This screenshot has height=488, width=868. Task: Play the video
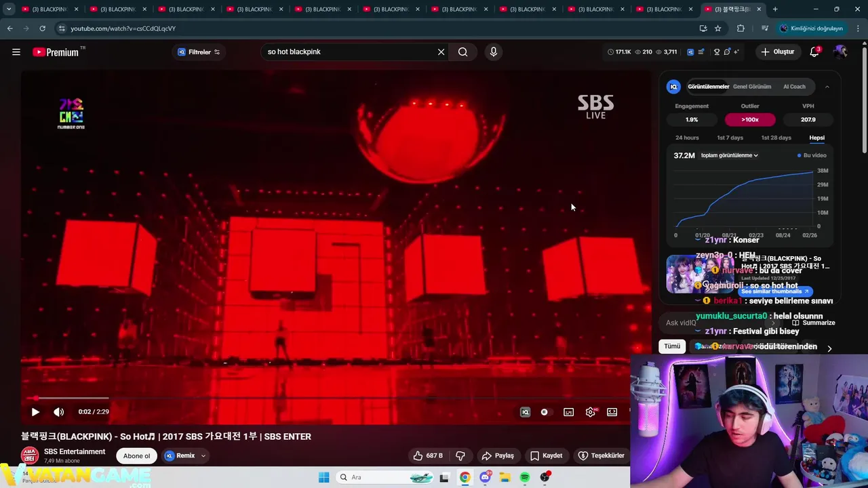click(x=35, y=411)
